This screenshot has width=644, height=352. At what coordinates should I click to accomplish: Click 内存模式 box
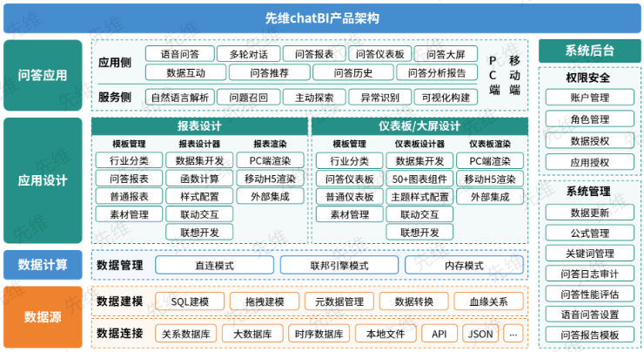(464, 265)
